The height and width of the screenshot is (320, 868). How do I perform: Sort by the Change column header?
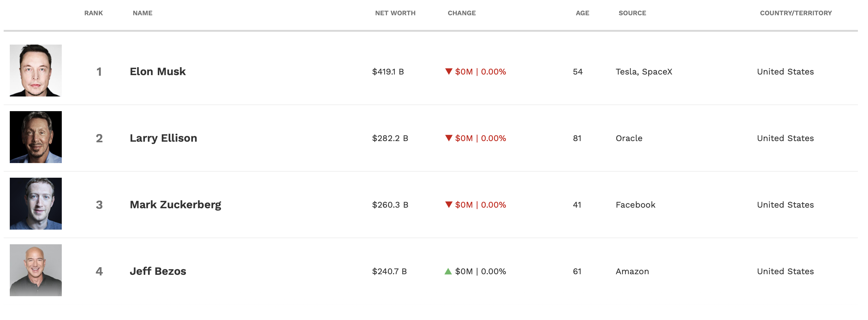[x=462, y=13]
